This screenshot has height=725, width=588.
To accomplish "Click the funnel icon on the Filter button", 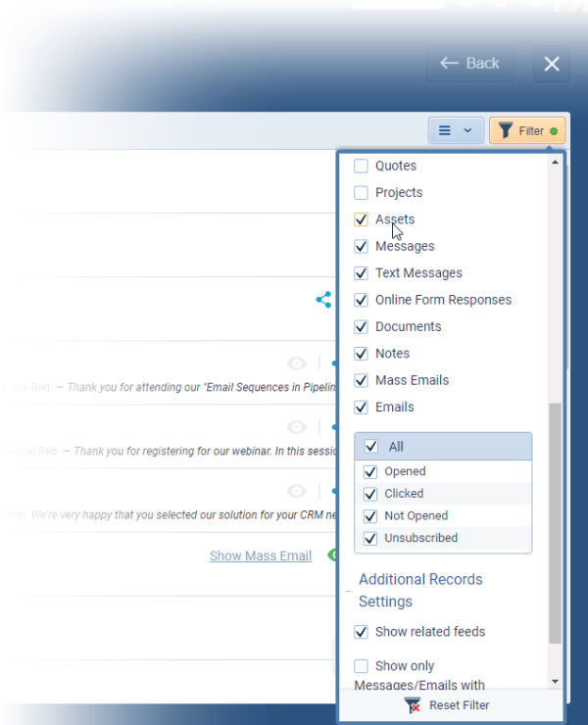I will point(505,131).
